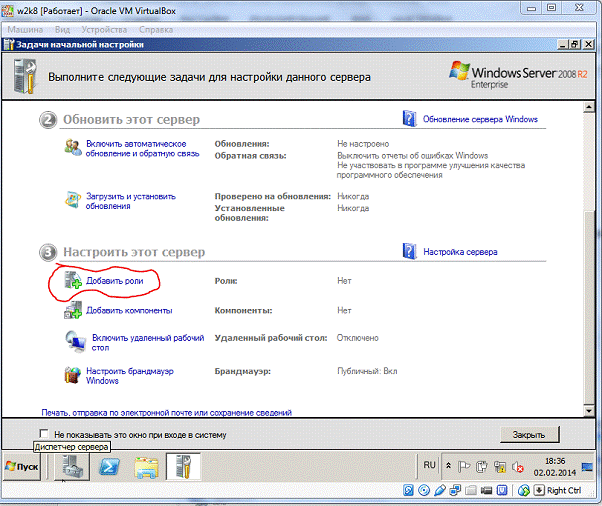The width and height of the screenshot is (602, 506).
Task: Open the Устройства menu
Action: pos(104,30)
